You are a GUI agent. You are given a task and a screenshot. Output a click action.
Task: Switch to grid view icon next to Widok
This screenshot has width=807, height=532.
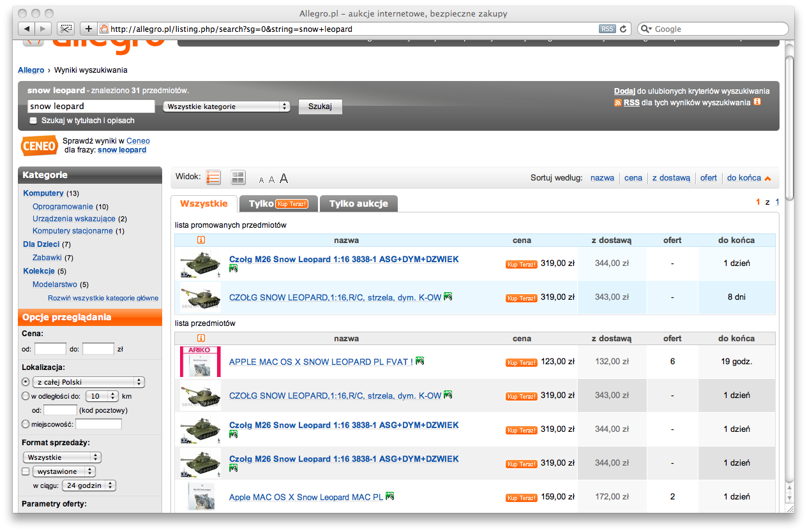pos(238,178)
